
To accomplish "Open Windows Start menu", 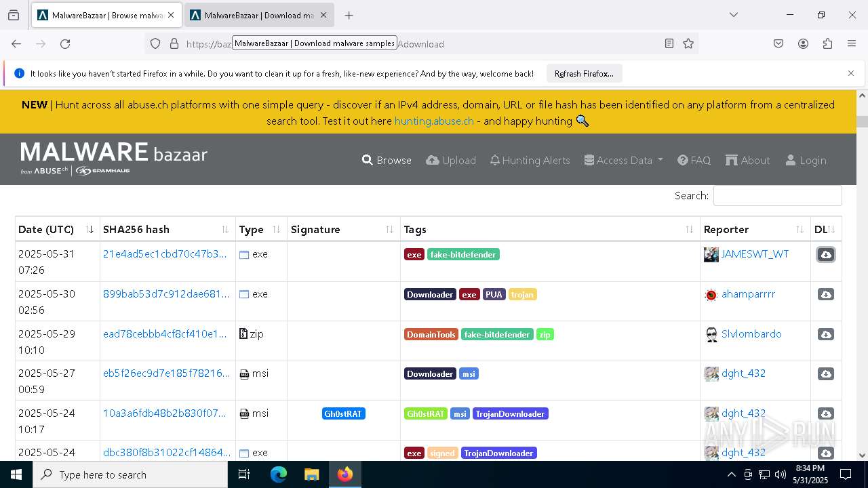I will [x=16, y=474].
